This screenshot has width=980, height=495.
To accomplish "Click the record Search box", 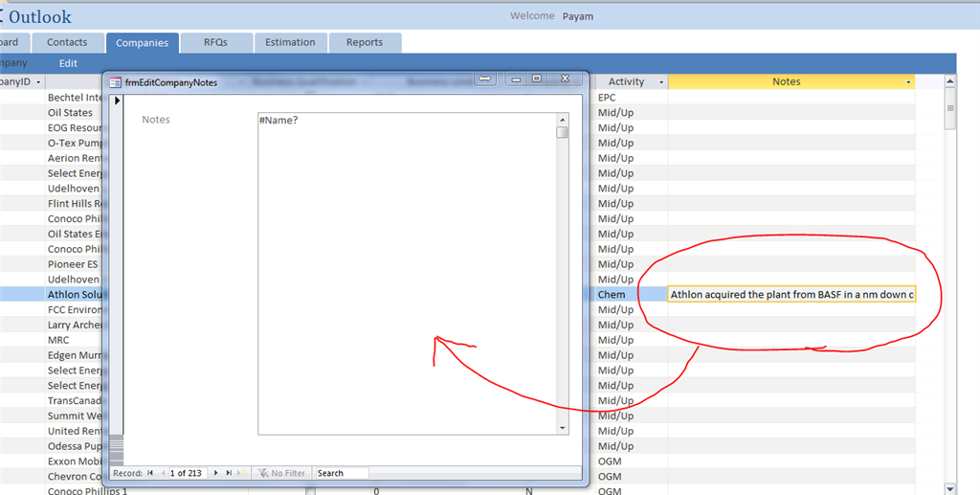I will click(342, 473).
